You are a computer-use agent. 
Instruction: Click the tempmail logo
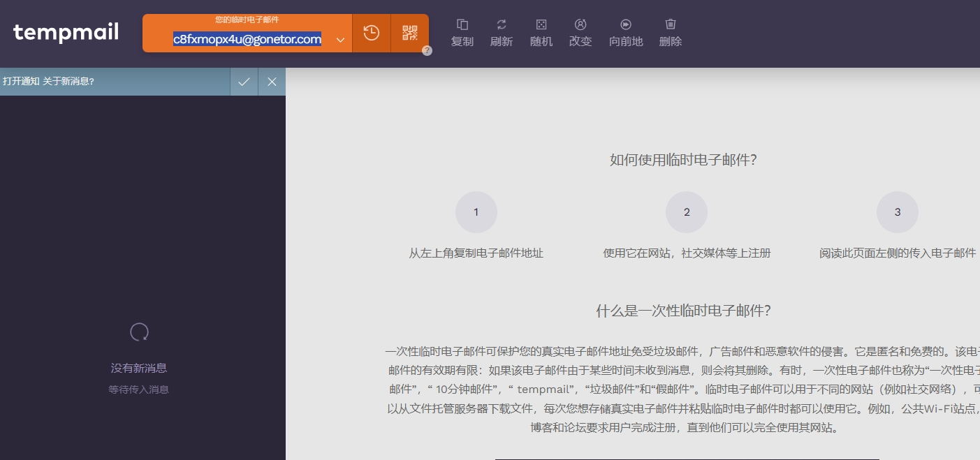click(66, 32)
